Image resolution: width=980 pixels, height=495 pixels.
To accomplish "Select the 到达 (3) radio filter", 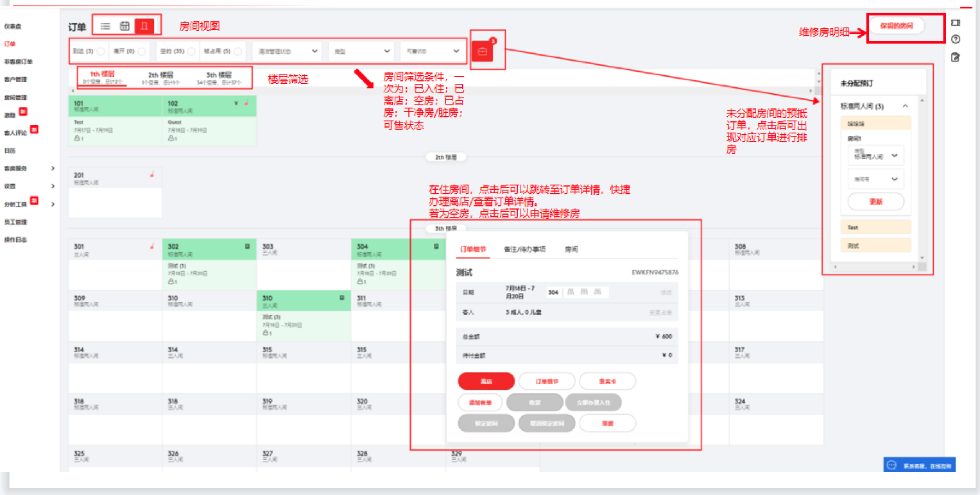I will (101, 51).
